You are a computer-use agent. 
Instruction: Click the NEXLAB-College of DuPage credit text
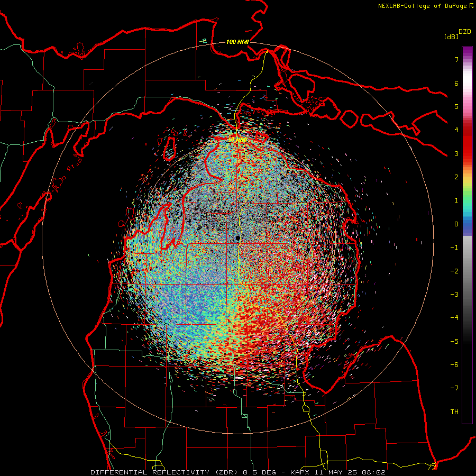point(426,6)
